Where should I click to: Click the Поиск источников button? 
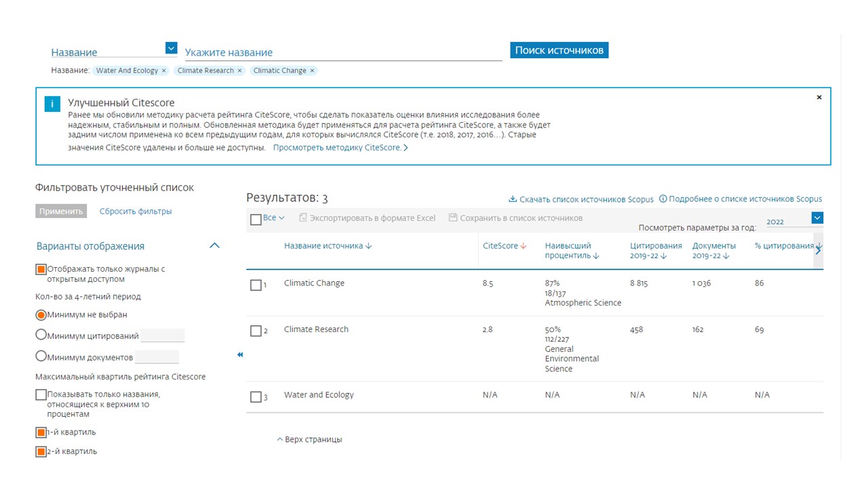[559, 50]
